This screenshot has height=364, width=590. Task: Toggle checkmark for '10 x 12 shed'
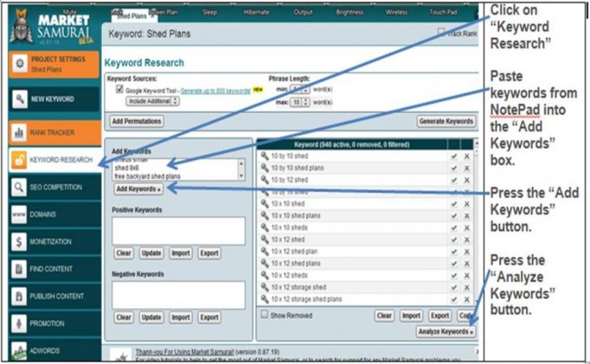[x=454, y=239]
